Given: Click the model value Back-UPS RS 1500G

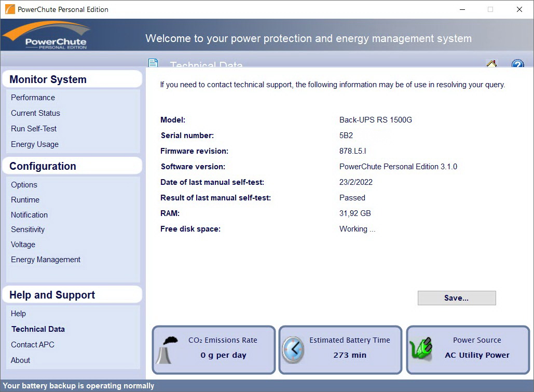Looking at the screenshot, I should 375,120.
